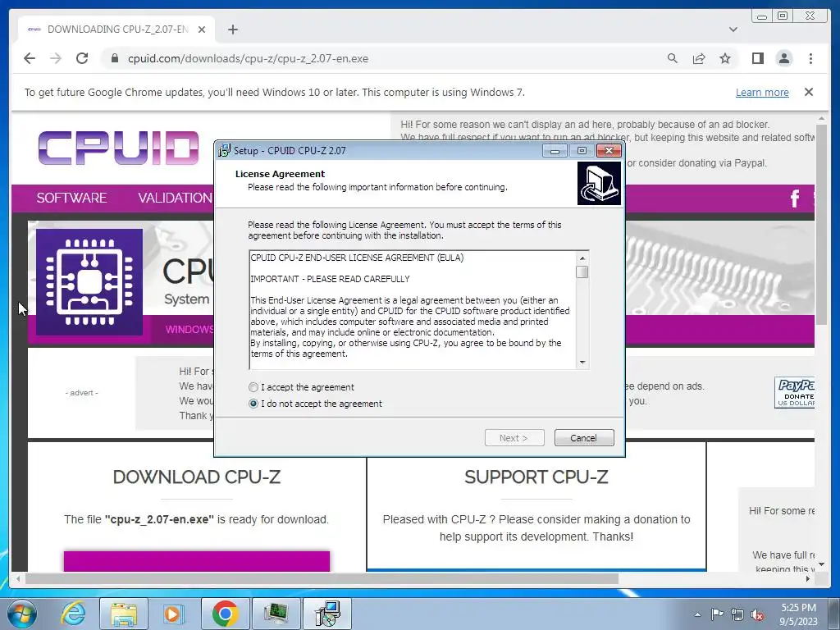Open the circuit-board app on the taskbar

[276, 614]
